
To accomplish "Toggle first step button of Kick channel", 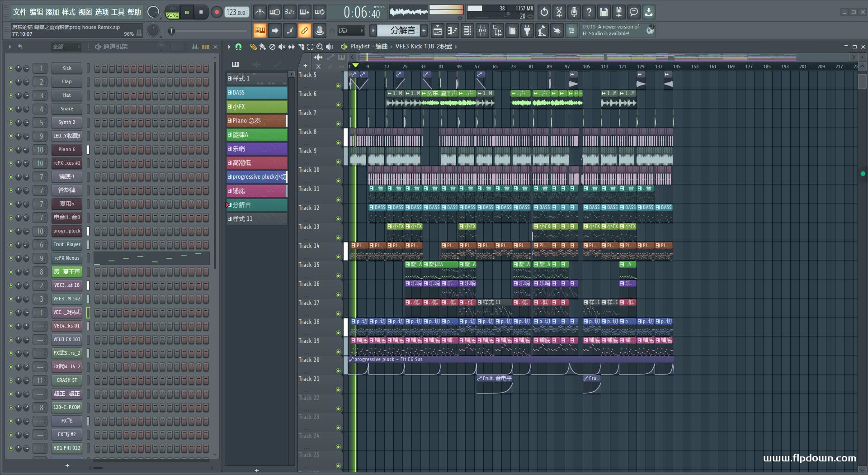I will [x=97, y=68].
